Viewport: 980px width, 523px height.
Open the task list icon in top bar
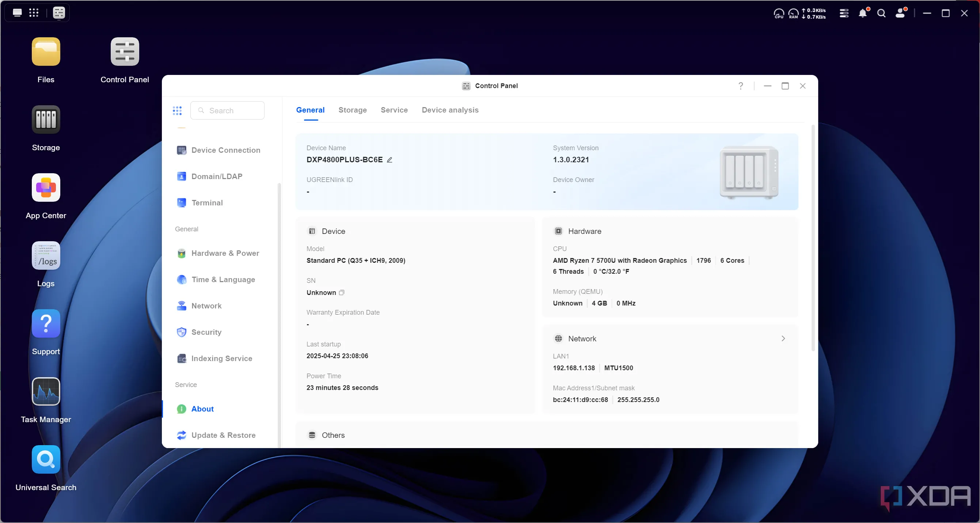tap(844, 13)
